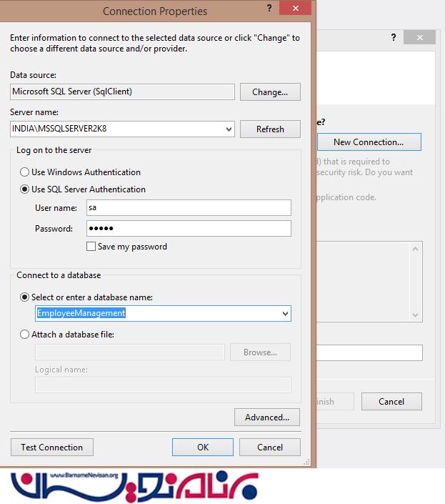
Task: Click Cancel in Connection Properties dialog
Action: (270, 448)
